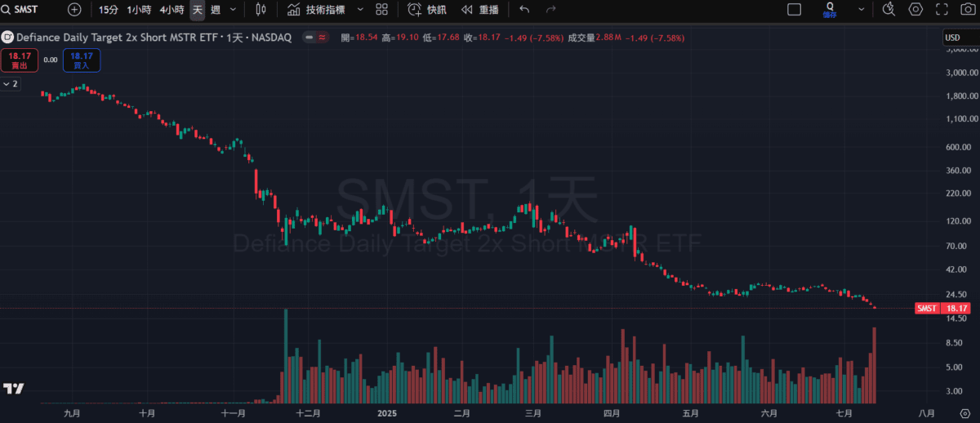This screenshot has height=423, width=980.
Task: Redo chart action arrow
Action: pos(550,10)
